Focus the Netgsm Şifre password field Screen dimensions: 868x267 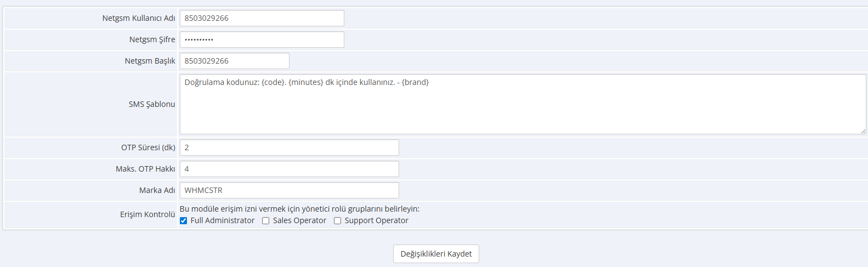[x=262, y=39]
